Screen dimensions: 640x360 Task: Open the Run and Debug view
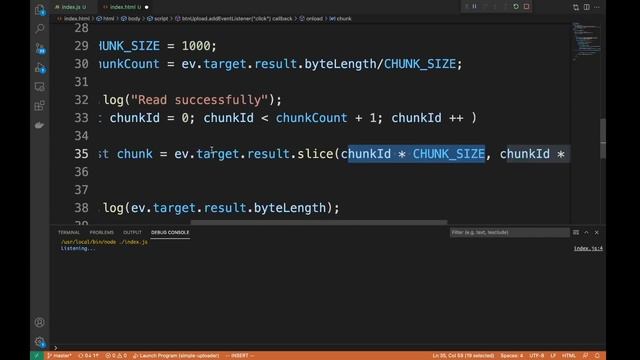pos(40,68)
